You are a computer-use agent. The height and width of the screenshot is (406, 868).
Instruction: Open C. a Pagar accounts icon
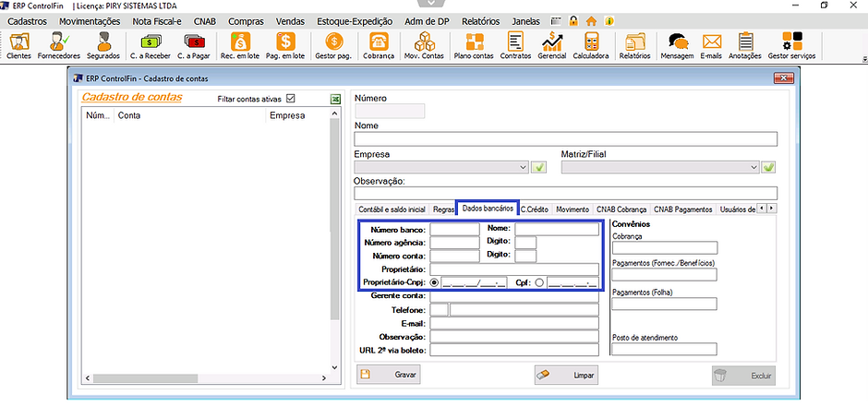click(194, 46)
